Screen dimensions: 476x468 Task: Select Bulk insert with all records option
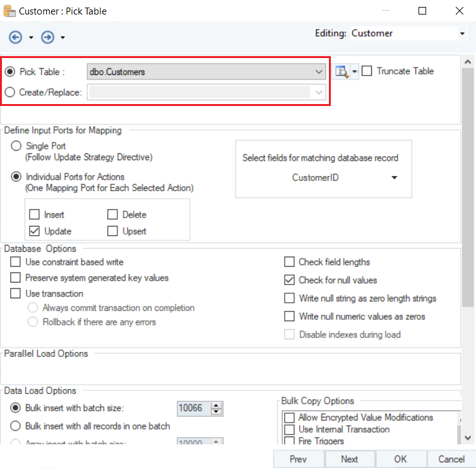[16, 426]
